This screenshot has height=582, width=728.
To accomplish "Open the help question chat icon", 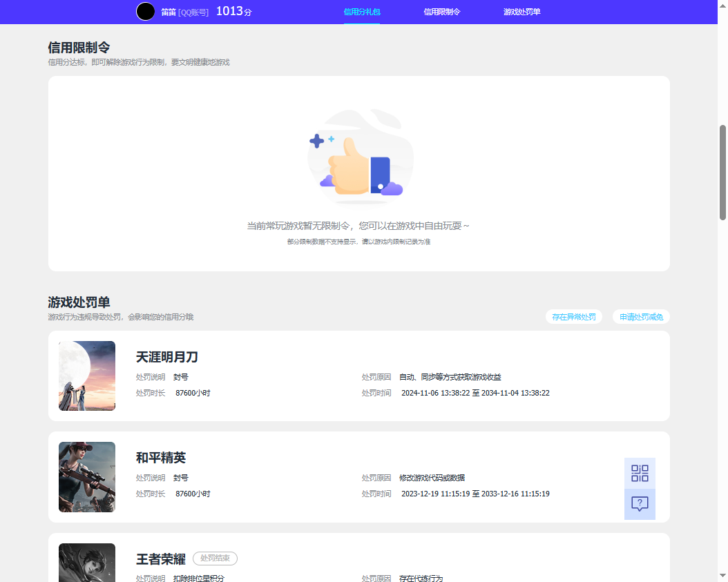I will [x=640, y=504].
